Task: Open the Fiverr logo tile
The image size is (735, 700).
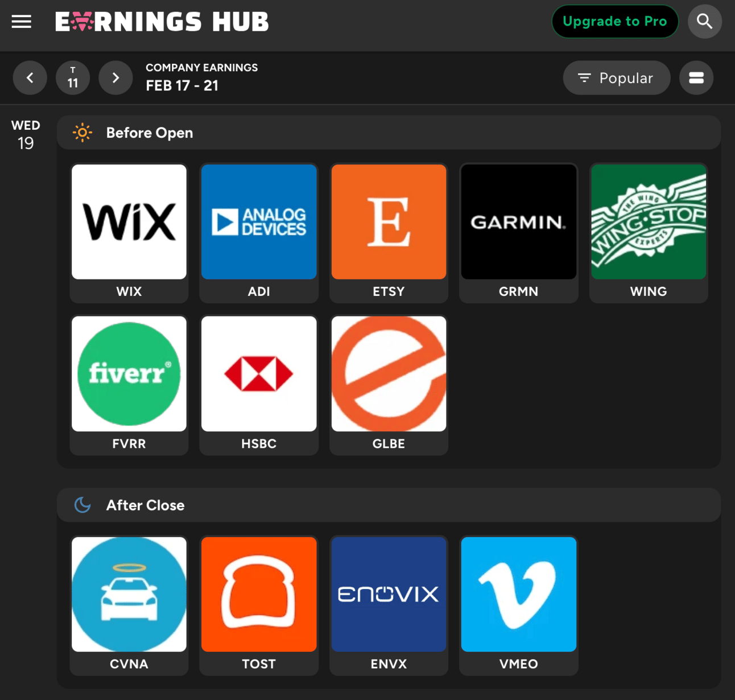Action: pos(129,374)
